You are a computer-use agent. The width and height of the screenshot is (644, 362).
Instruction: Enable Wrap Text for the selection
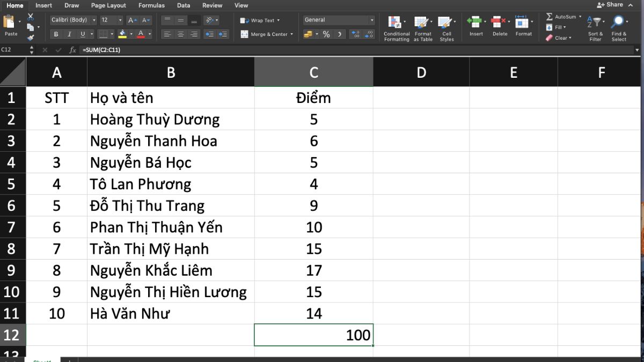(260, 20)
